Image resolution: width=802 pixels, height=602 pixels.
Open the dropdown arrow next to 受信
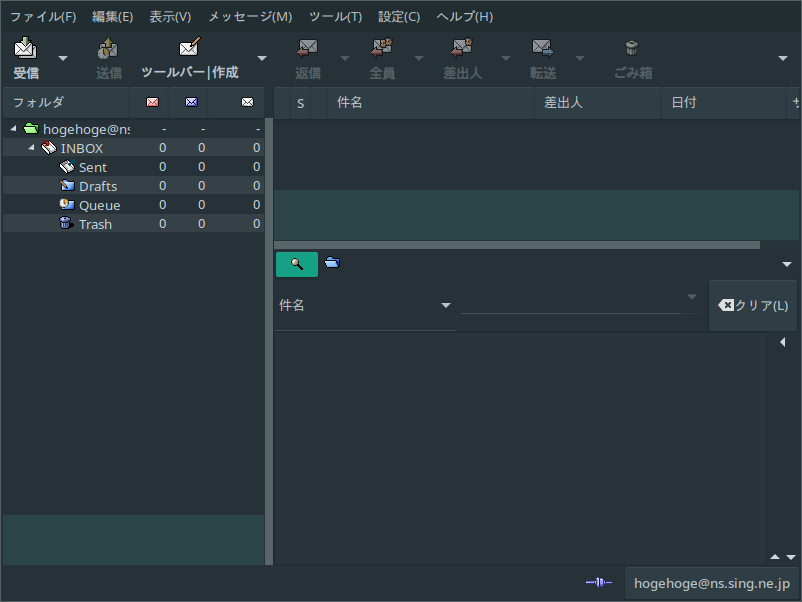(63, 58)
